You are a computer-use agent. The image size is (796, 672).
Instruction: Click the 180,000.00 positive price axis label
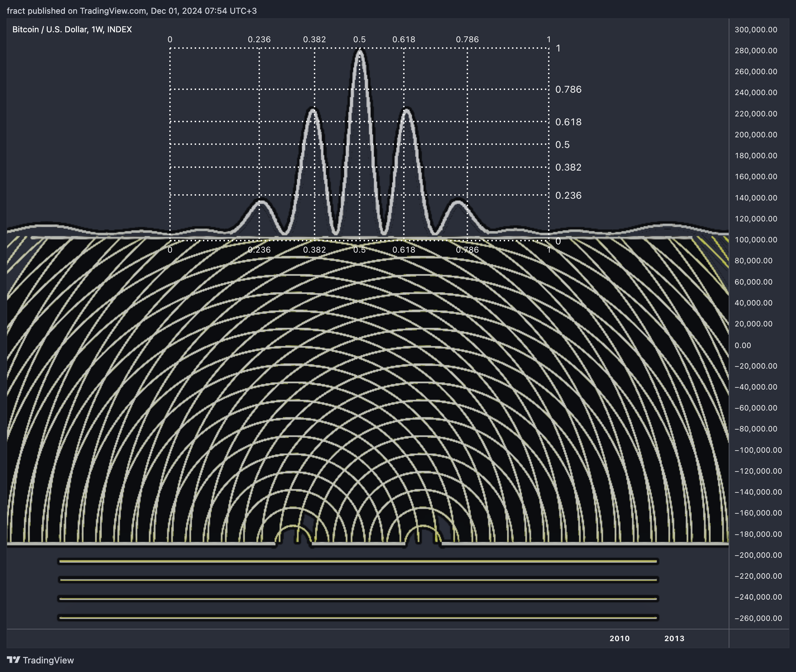click(756, 156)
